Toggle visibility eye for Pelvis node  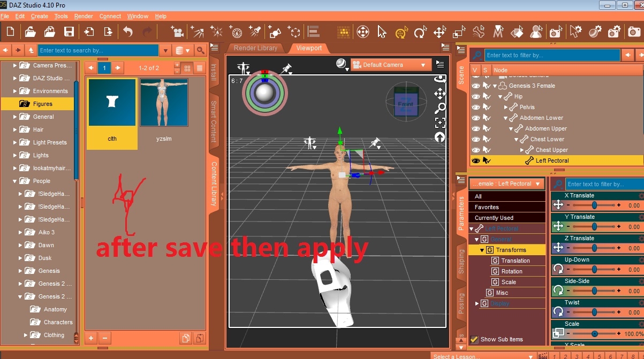pos(475,107)
